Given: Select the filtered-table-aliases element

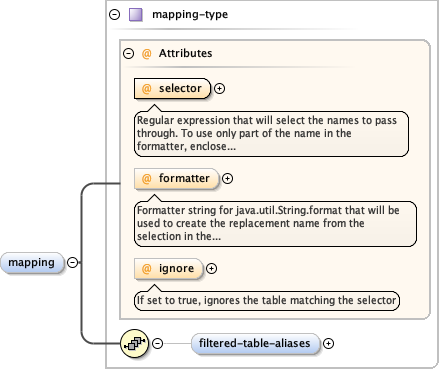Looking at the screenshot, I should pos(255,343).
